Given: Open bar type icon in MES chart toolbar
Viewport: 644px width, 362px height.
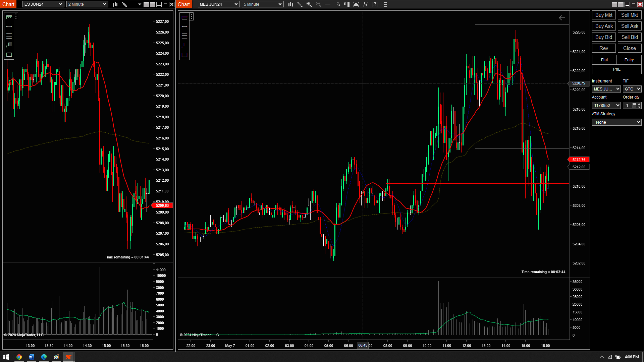Looking at the screenshot, I should (290, 4).
